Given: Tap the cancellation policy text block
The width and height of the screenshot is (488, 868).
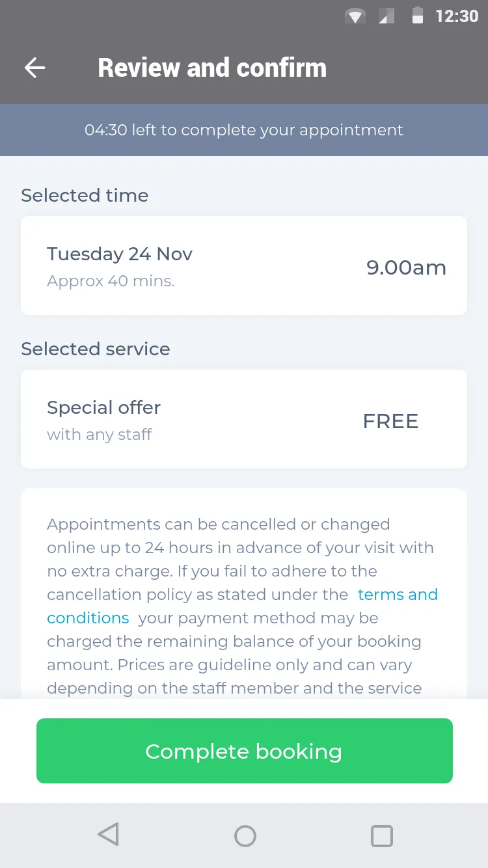Looking at the screenshot, I should pyautogui.click(x=242, y=606).
